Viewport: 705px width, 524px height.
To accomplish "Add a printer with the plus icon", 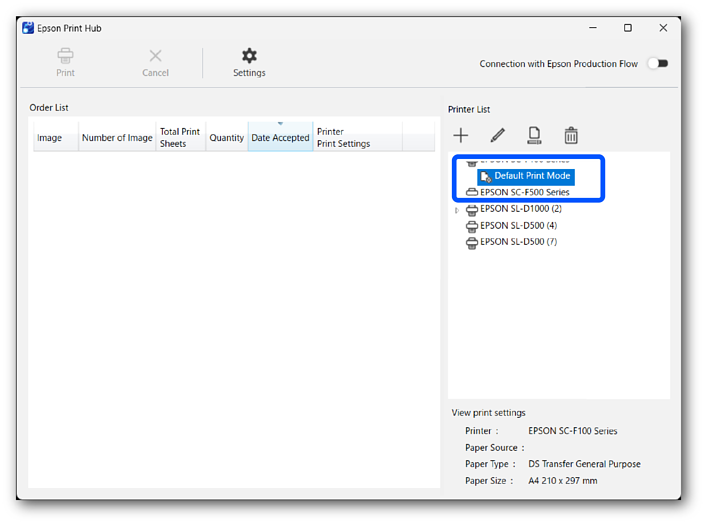I will [x=460, y=135].
